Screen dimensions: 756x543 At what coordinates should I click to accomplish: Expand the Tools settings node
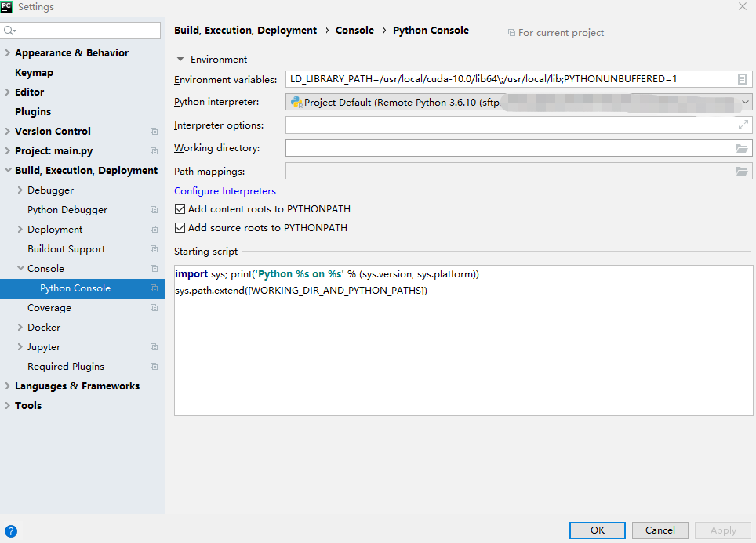7,405
